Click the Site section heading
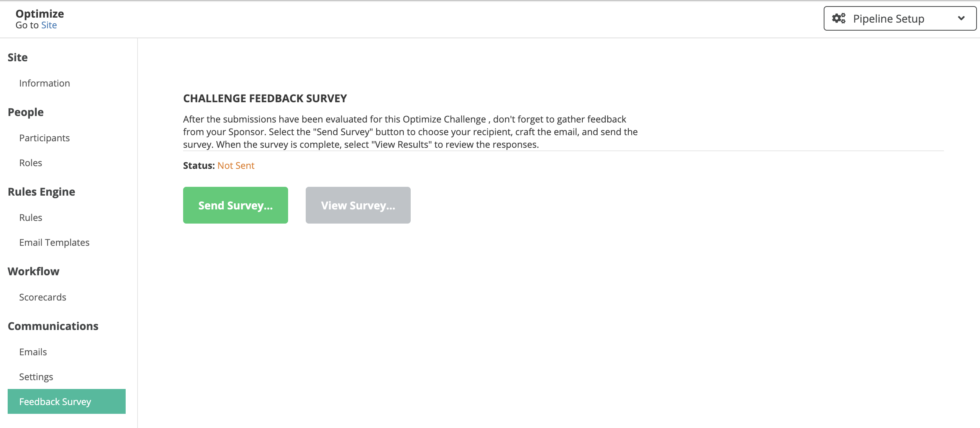Image resolution: width=980 pixels, height=428 pixels. [18, 57]
